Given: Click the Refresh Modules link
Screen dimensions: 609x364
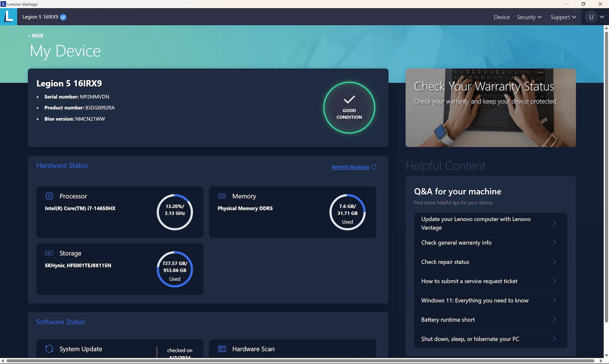Looking at the screenshot, I should (350, 167).
